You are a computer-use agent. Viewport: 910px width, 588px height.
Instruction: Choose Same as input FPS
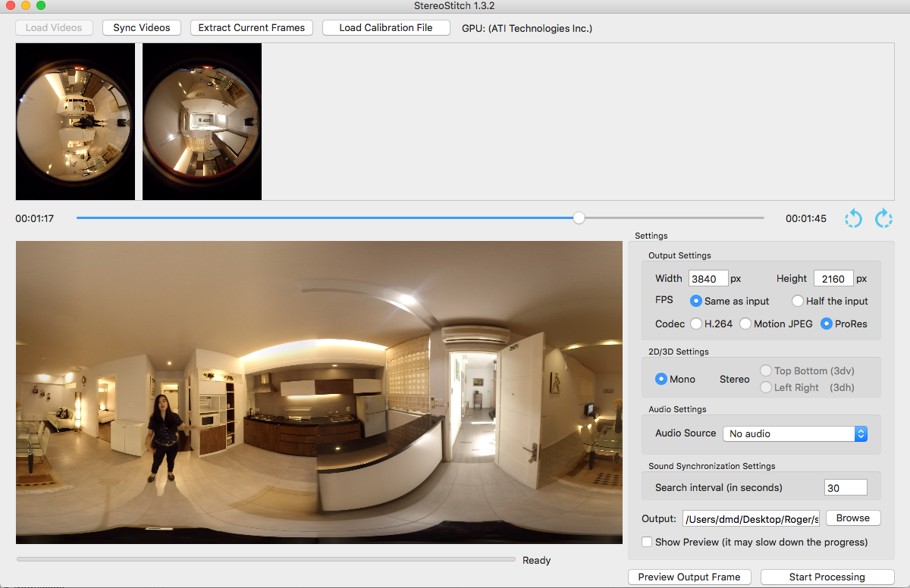click(x=696, y=301)
